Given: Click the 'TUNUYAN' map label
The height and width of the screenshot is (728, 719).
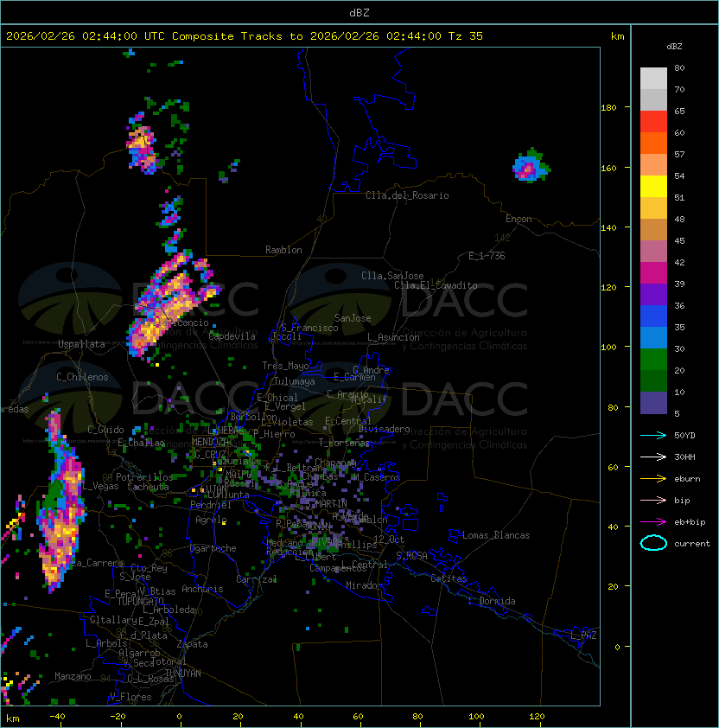Looking at the screenshot, I should [x=183, y=674].
